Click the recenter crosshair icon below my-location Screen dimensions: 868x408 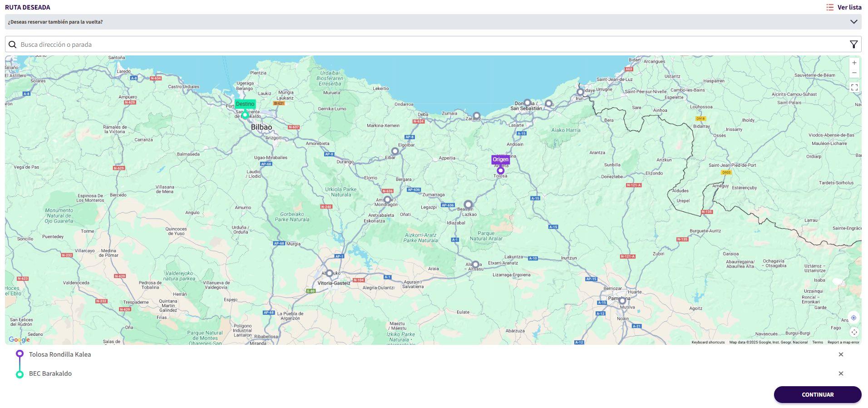click(853, 332)
